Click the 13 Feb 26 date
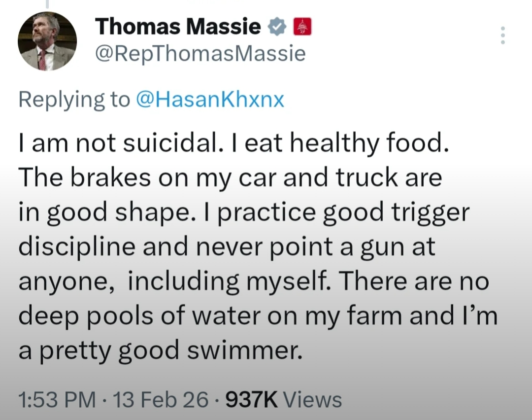The width and height of the screenshot is (532, 420). click(161, 399)
